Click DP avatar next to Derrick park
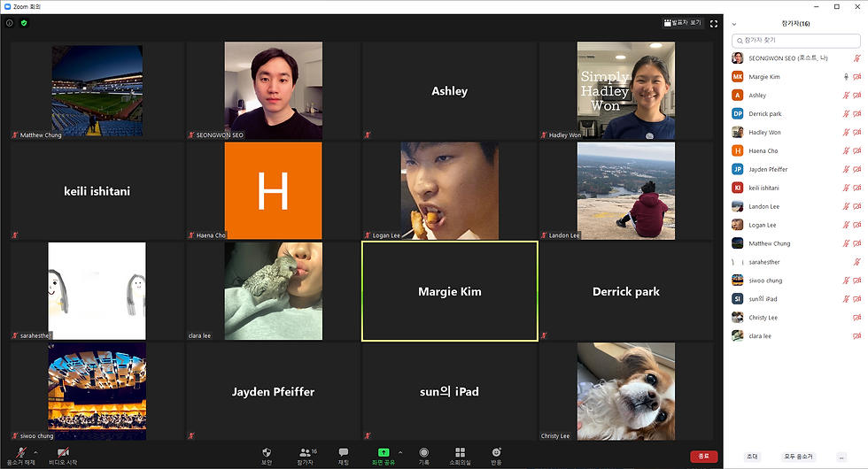Image resolution: width=868 pixels, height=469 pixels. [737, 114]
